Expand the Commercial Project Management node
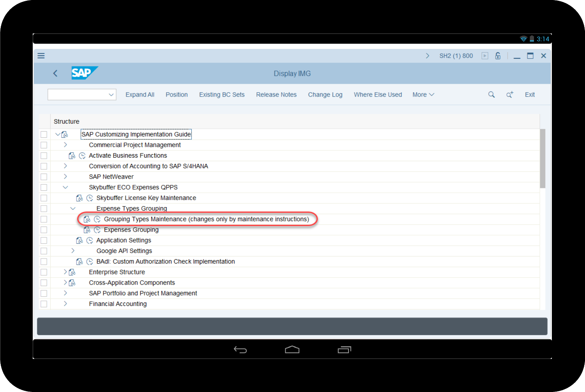Viewport: 585px width, 392px height. [65, 145]
